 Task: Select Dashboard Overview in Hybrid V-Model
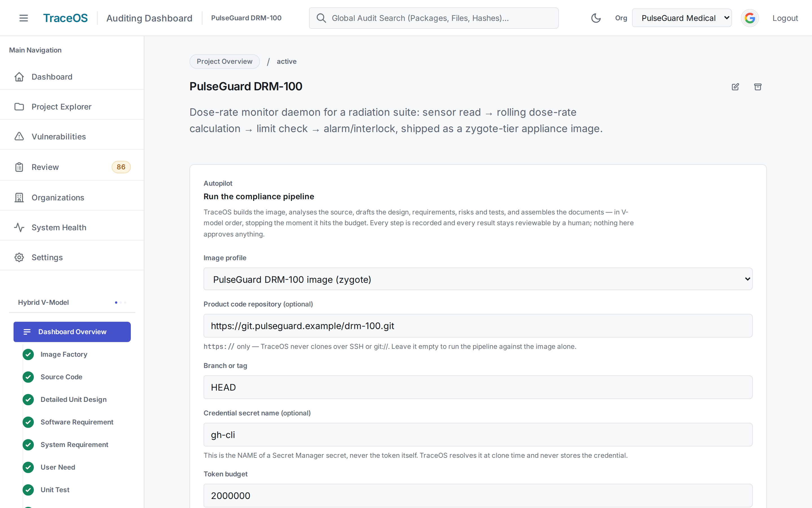coord(72,332)
